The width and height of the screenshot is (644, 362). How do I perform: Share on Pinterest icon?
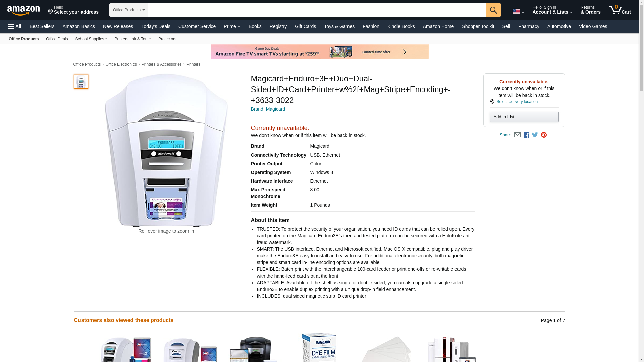(544, 135)
